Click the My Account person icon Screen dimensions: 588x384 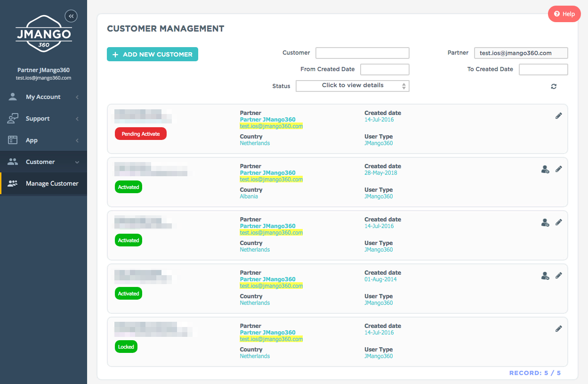click(x=13, y=97)
